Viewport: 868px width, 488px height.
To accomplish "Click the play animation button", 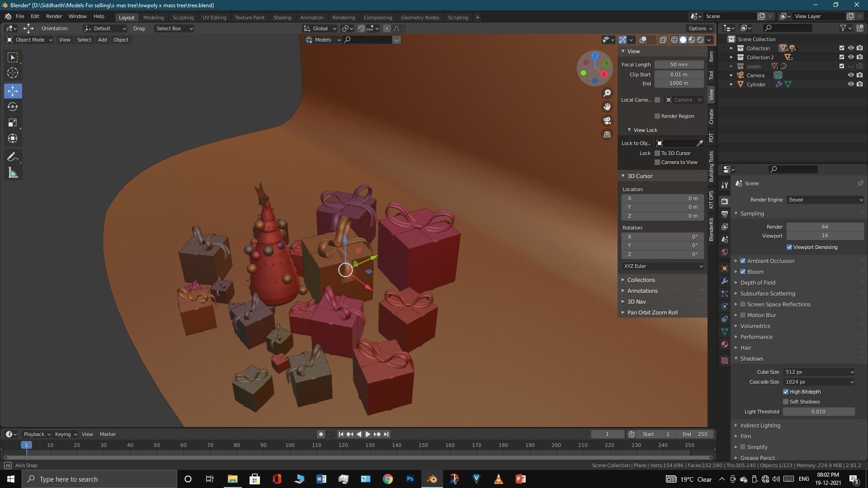I will pyautogui.click(x=368, y=434).
